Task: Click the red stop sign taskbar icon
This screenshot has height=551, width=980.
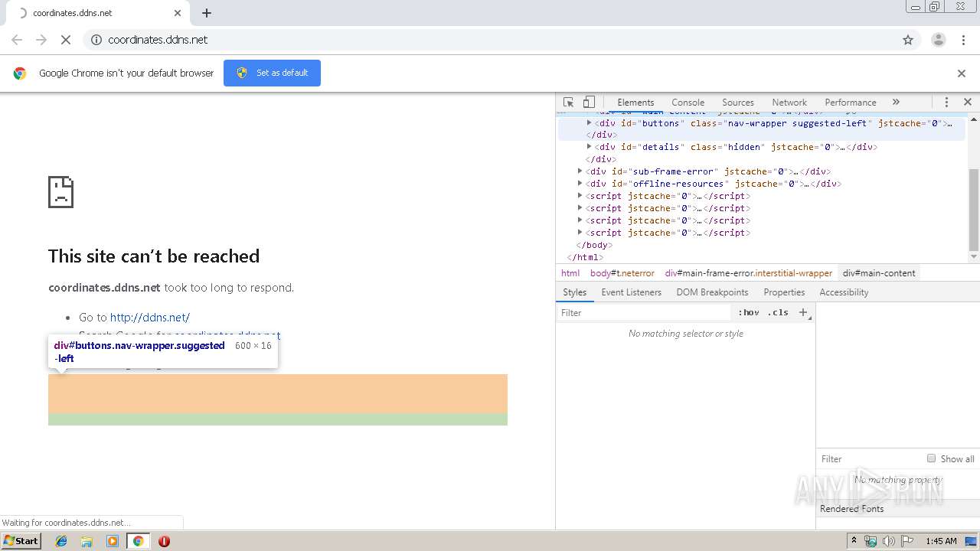Action: [x=164, y=541]
